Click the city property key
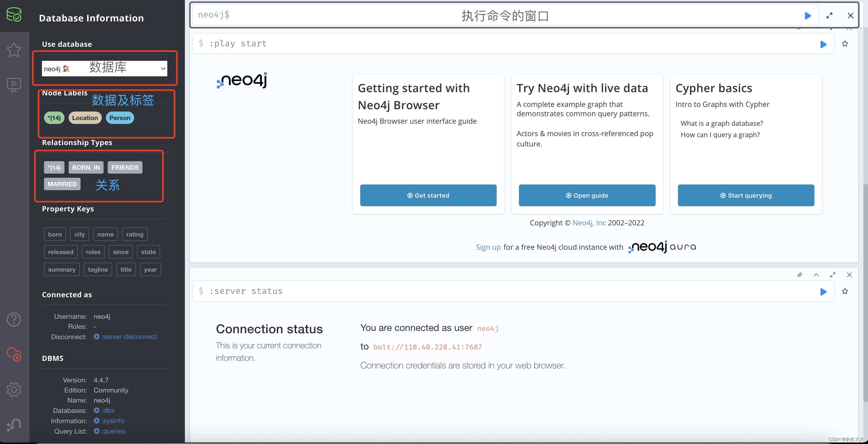This screenshot has height=444, width=868. [x=79, y=234]
